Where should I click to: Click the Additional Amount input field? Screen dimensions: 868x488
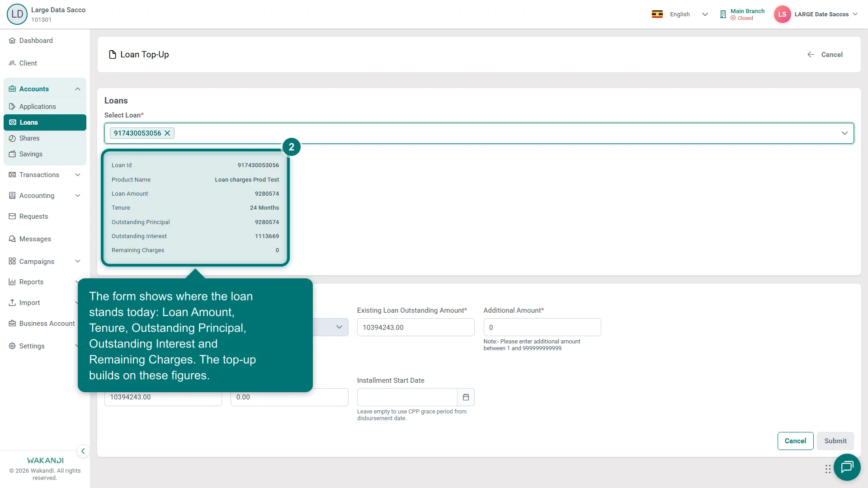[x=542, y=327]
